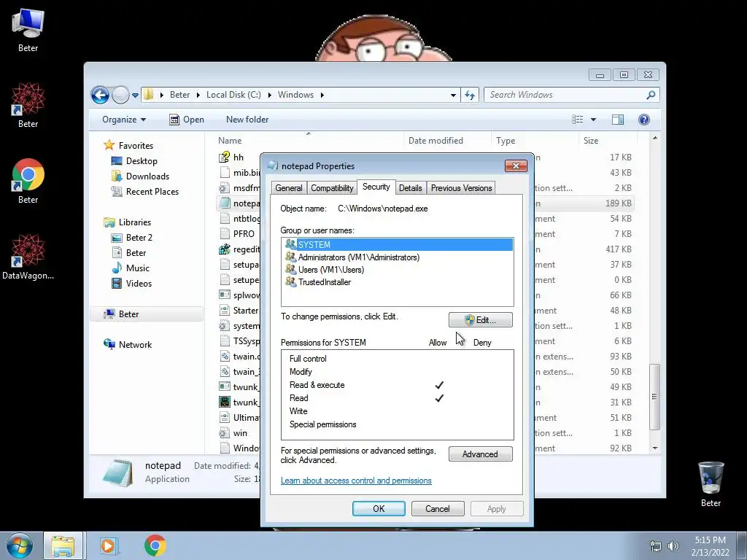Select Desktop under Favorites
Image resolution: width=747 pixels, height=560 pixels.
click(x=134, y=161)
